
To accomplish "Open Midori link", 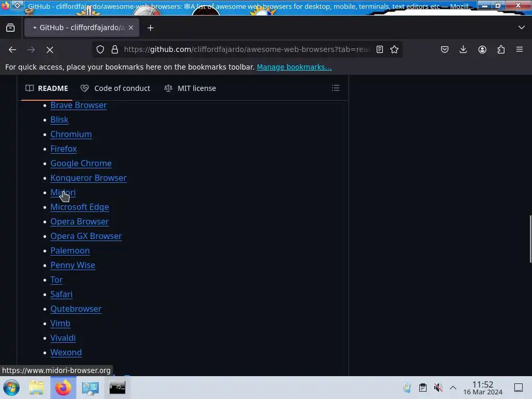I will tap(63, 193).
